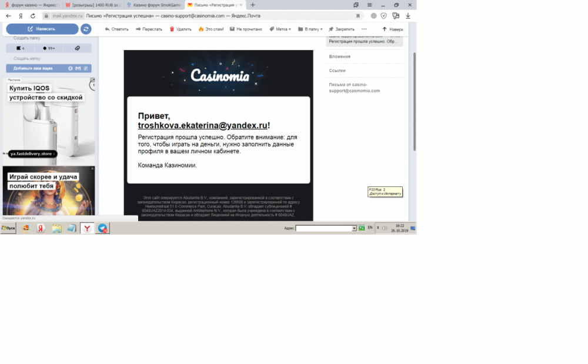Launch the red Yandex 'Я' taskbar shortcut
Viewport: 588px width, 364px height.
tap(41, 228)
